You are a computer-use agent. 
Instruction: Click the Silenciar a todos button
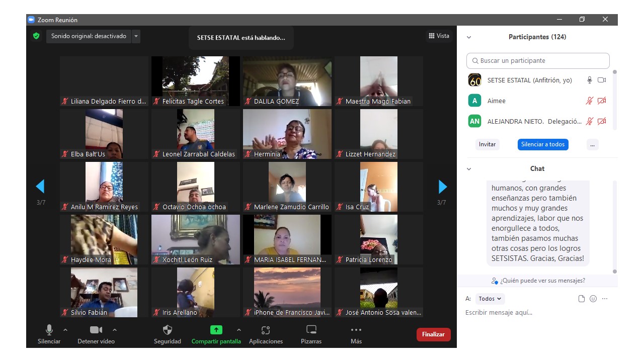542,144
